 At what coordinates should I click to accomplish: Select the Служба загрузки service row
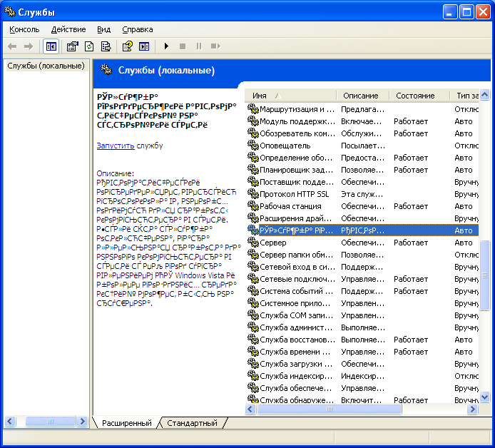click(x=362, y=364)
